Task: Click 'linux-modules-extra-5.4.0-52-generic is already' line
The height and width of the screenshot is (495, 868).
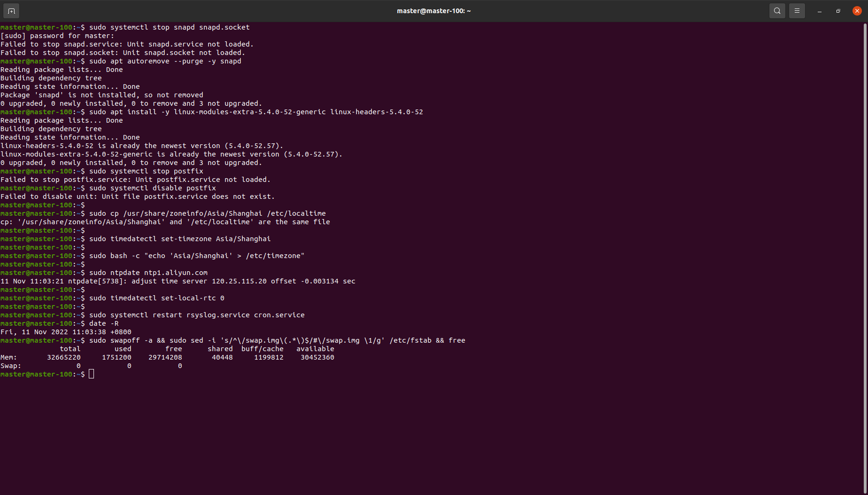Action: (x=171, y=154)
